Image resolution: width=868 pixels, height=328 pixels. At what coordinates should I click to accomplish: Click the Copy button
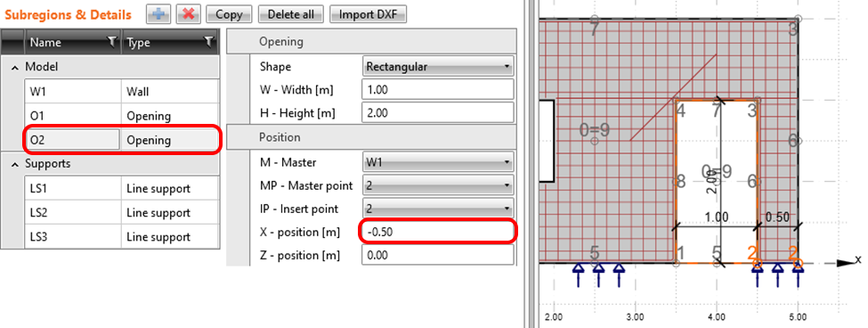tap(229, 14)
